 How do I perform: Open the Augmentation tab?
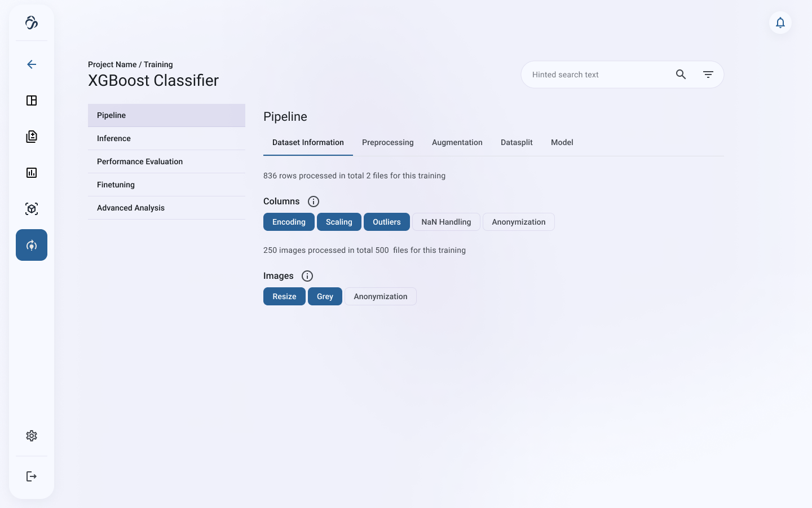tap(457, 142)
